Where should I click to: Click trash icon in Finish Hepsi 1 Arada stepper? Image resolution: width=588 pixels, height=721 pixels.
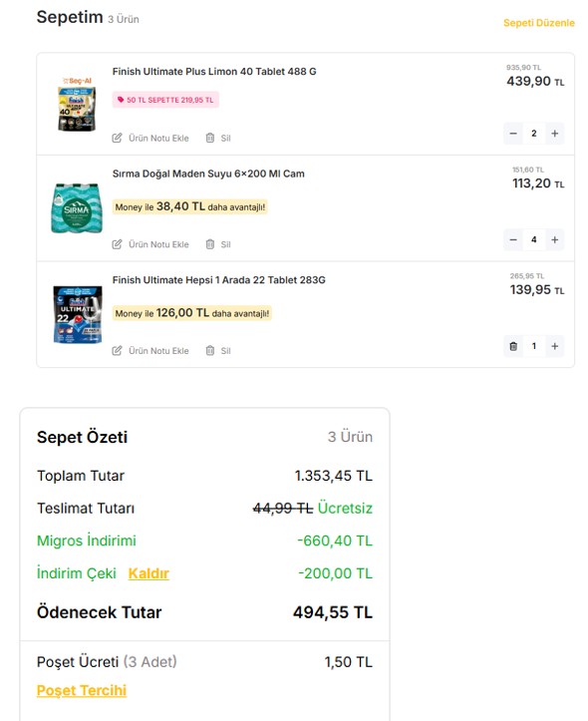pyautogui.click(x=513, y=346)
